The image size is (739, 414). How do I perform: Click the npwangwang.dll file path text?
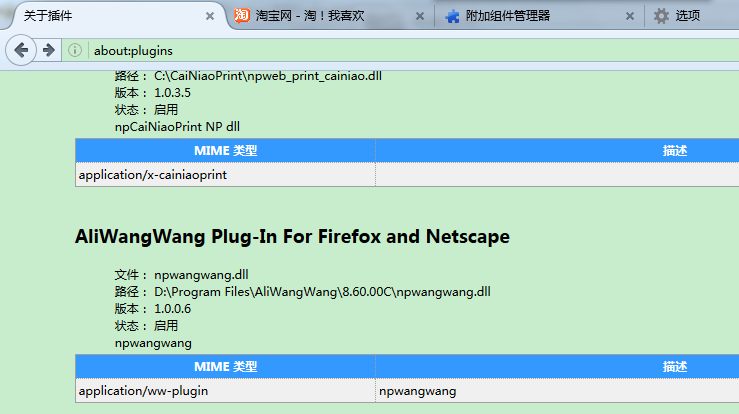(x=322, y=292)
